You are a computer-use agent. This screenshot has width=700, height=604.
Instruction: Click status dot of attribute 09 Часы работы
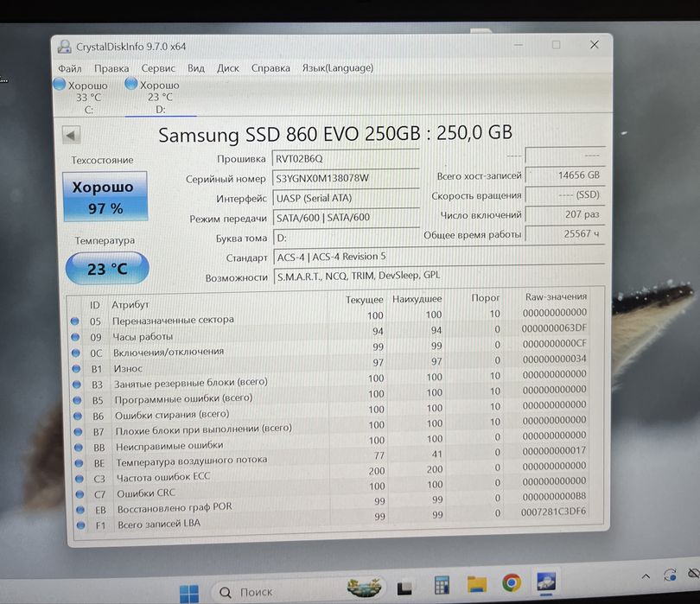coord(75,337)
